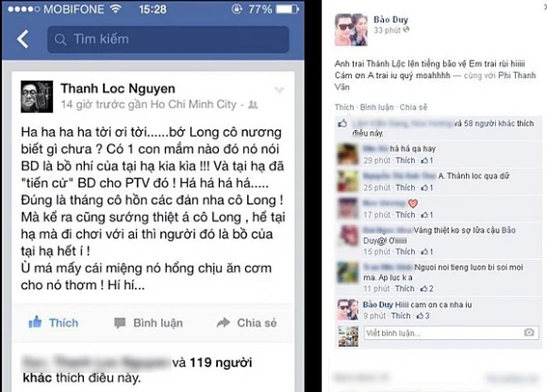547x392 pixels.
Task: Click the thumbs-up icon beside 58 người khác
Action: click(342, 123)
